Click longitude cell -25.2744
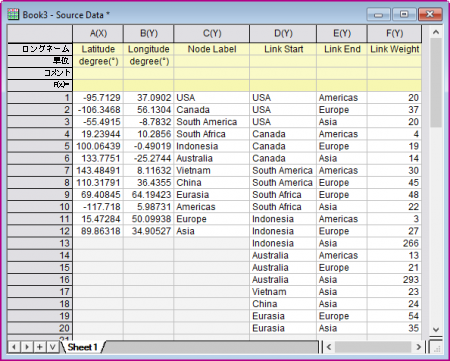Viewport: 450px width, 361px height. point(149,158)
